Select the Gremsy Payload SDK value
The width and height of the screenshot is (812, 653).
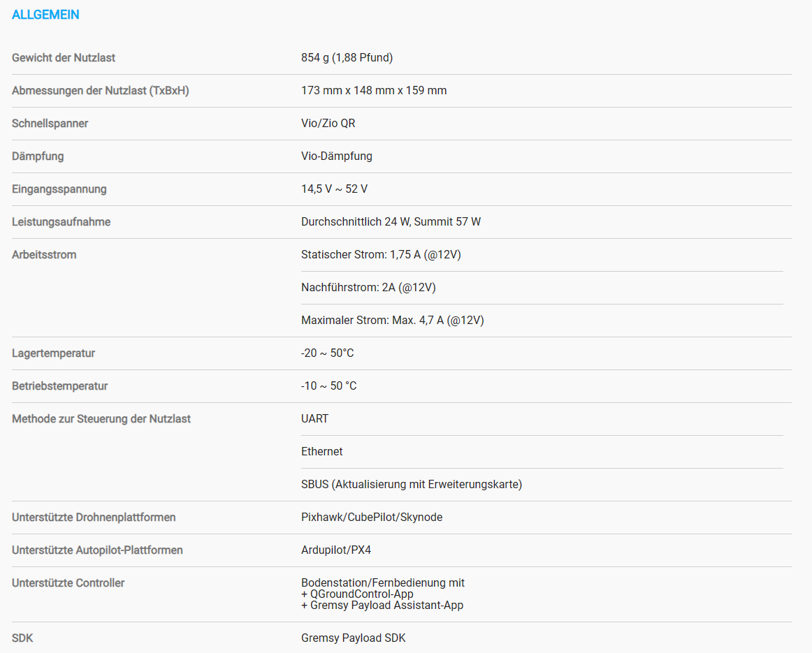tap(353, 638)
